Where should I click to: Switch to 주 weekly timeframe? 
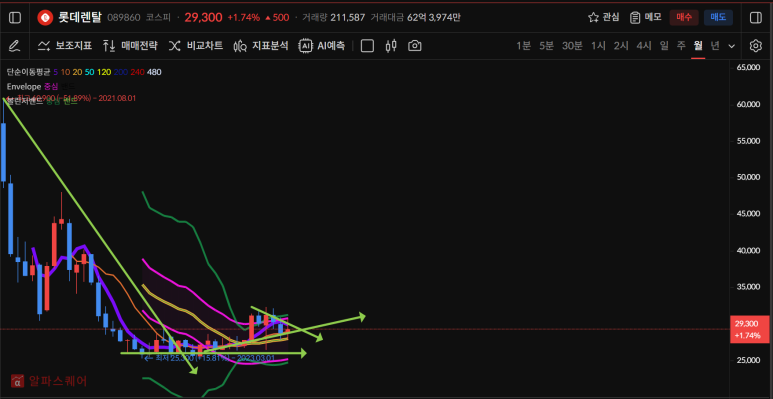tap(681, 46)
